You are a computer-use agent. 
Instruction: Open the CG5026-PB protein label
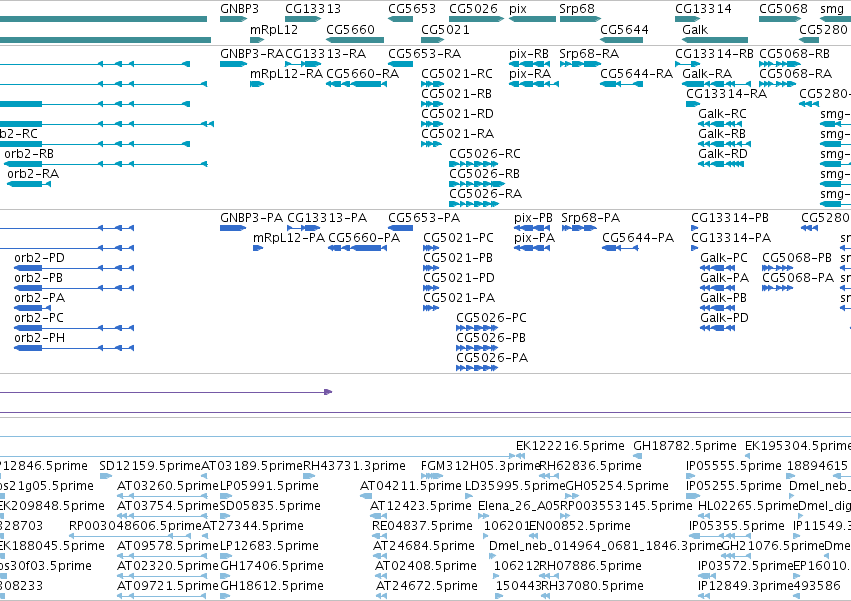[491, 338]
